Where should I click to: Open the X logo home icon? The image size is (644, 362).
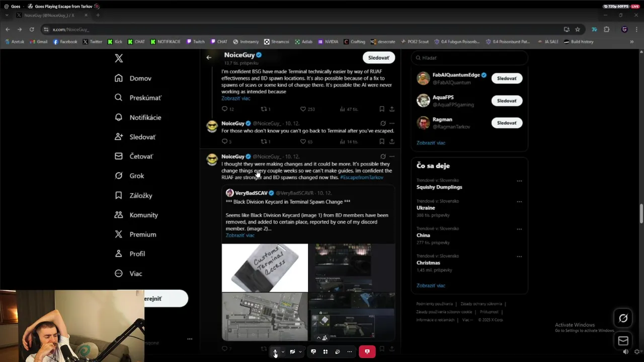119,58
